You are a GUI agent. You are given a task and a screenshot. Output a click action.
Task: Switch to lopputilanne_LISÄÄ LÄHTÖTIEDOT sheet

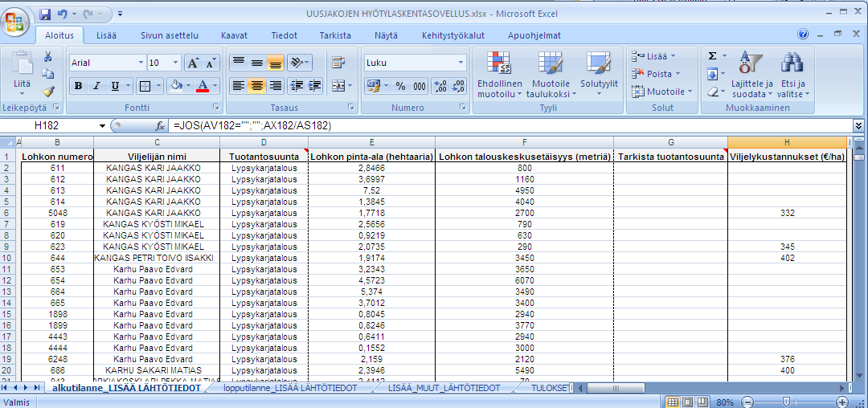[291, 388]
